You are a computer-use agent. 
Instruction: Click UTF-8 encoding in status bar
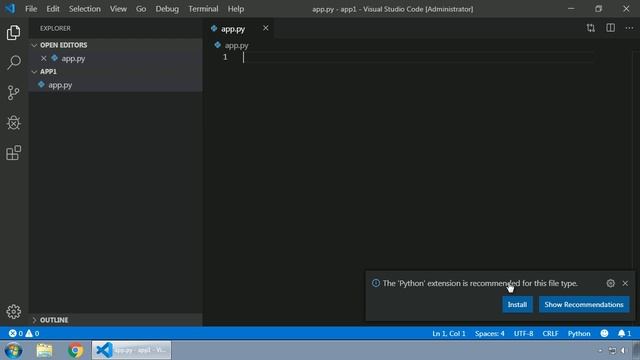click(x=523, y=333)
